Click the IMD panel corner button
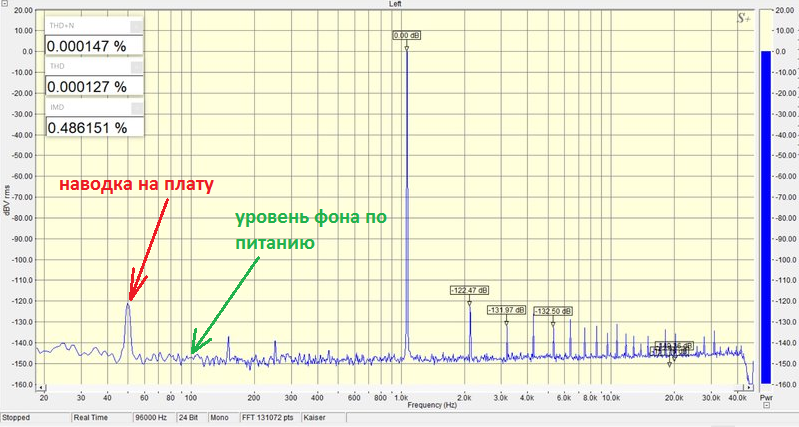Image resolution: width=799 pixels, height=427 pixels. point(136,108)
